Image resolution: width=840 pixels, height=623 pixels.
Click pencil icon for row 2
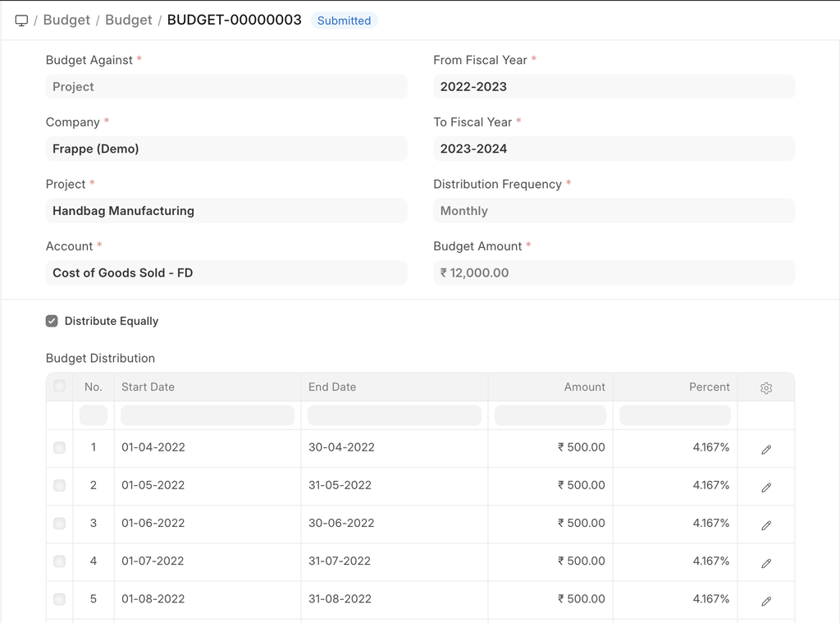pyautogui.click(x=766, y=487)
